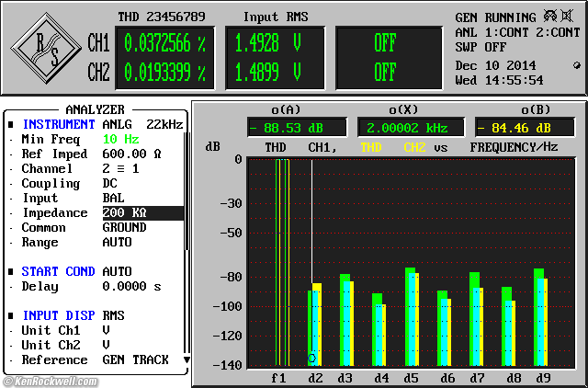This screenshot has width=588, height=388.
Task: Open the Range AUTO selection
Action: point(117,242)
